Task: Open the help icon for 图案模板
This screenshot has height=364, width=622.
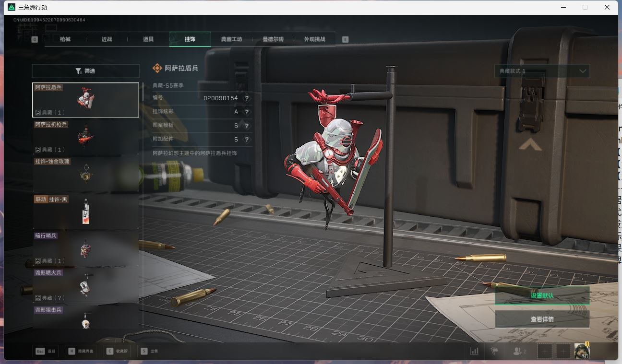Action: (x=247, y=126)
